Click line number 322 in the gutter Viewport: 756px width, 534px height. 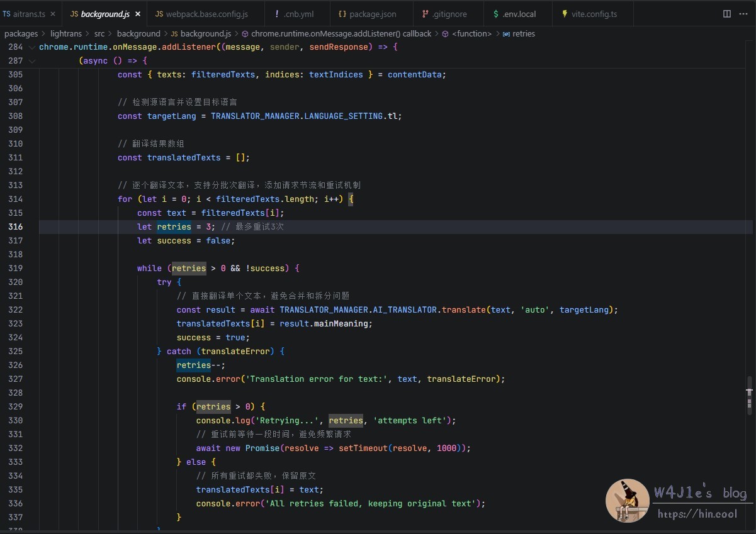click(16, 309)
